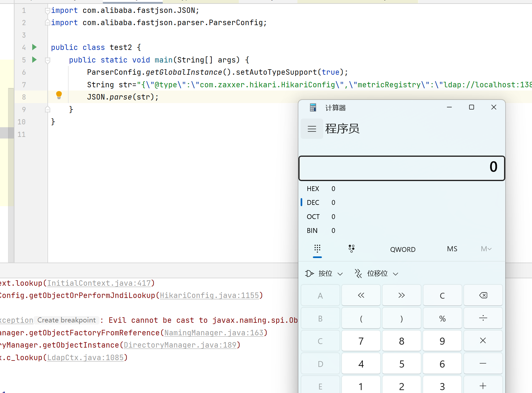Viewport: 532px width, 393px height.
Task: Place cursor on JSON.parse(str) line
Action: click(x=123, y=97)
